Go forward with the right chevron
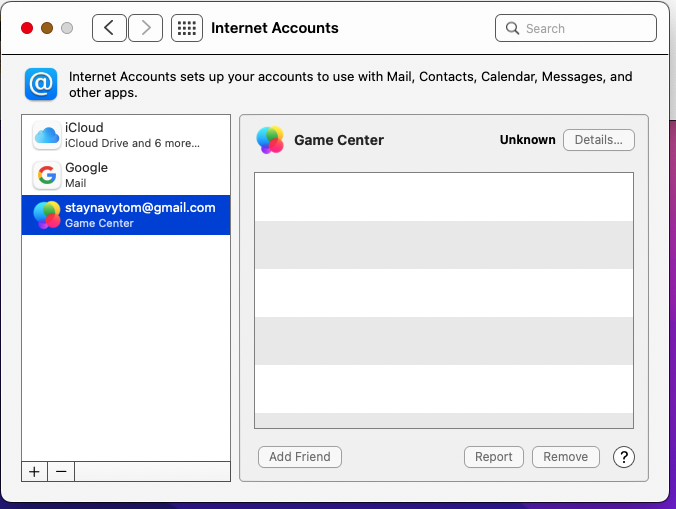This screenshot has width=676, height=509. tap(145, 28)
